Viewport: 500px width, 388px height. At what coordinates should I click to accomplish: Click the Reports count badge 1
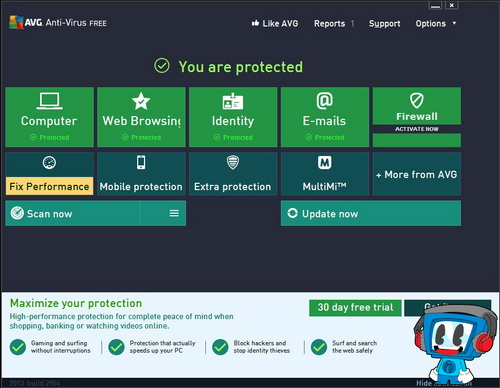click(x=352, y=24)
